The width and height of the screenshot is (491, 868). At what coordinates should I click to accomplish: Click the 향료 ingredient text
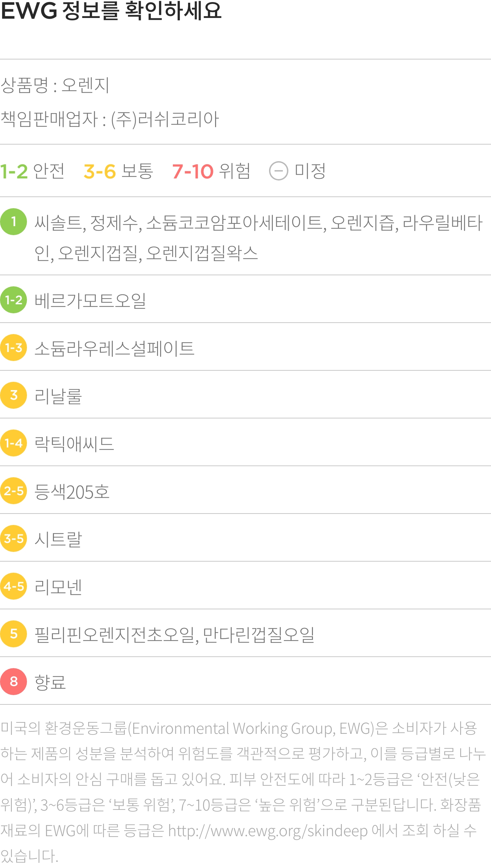(x=50, y=682)
